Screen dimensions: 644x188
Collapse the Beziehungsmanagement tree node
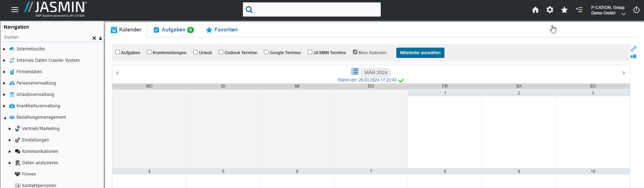tap(4, 118)
